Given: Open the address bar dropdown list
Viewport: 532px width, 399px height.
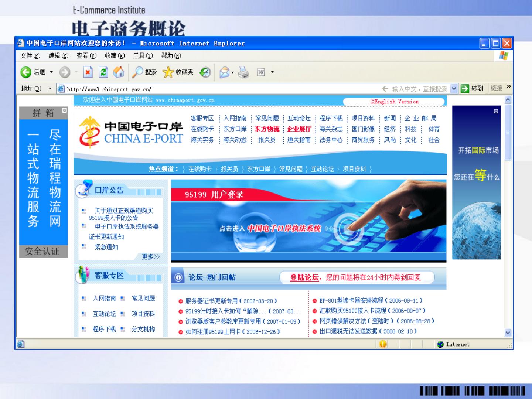Looking at the screenshot, I should (454, 89).
